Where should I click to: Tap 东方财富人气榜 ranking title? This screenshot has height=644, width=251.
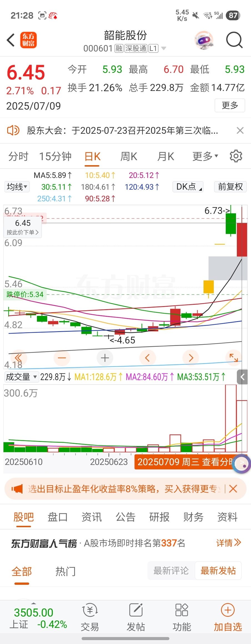click(x=44, y=543)
